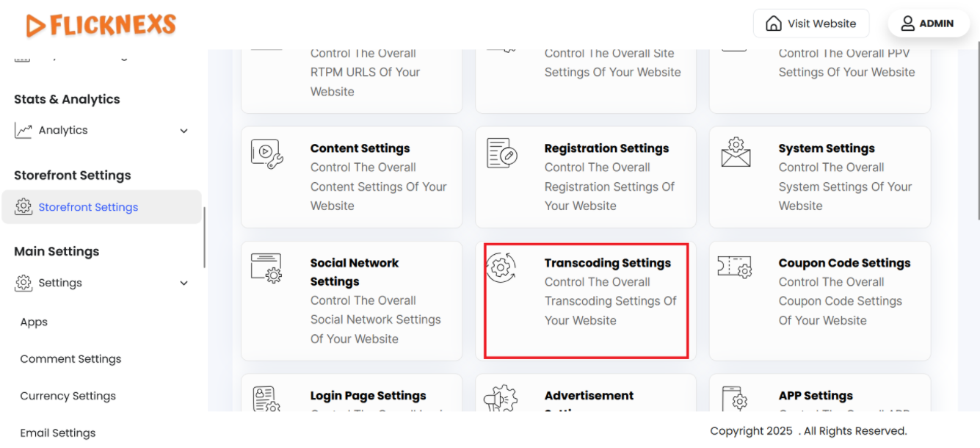The width and height of the screenshot is (980, 448).
Task: Open the ADMIN user menu
Action: (928, 24)
